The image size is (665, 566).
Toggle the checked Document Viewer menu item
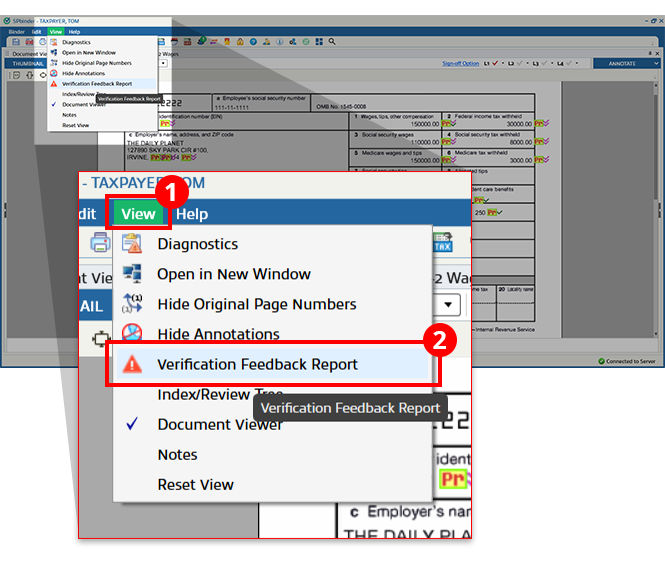[x=219, y=424]
